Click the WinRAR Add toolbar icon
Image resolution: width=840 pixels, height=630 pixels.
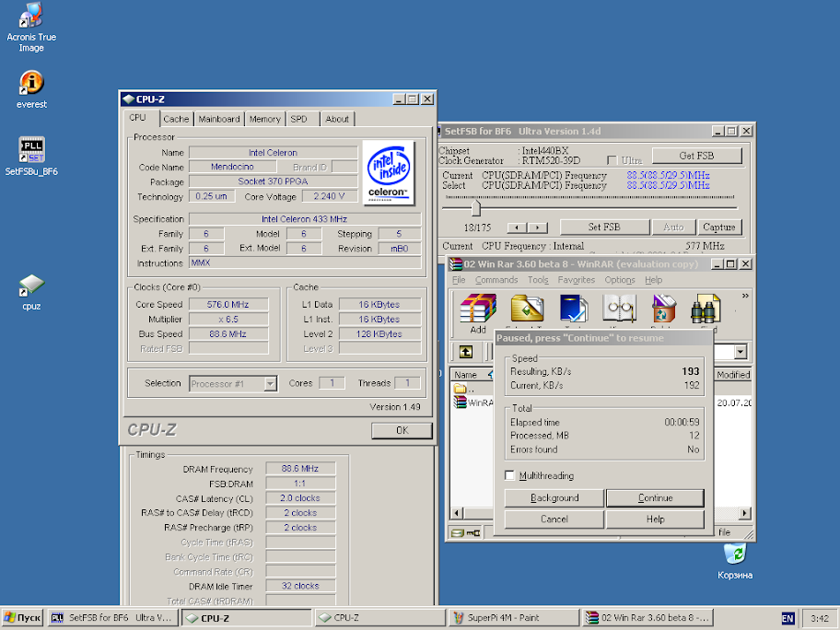click(x=478, y=313)
